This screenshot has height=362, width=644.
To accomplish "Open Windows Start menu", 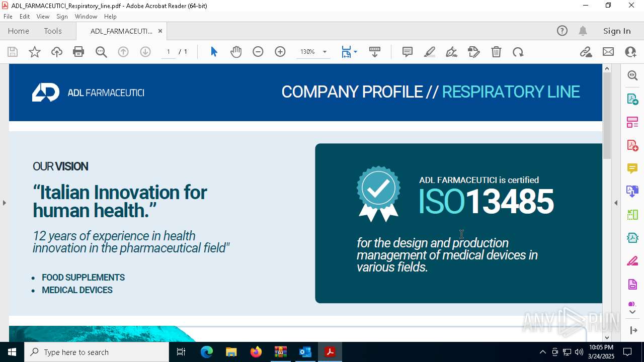I will (12, 352).
